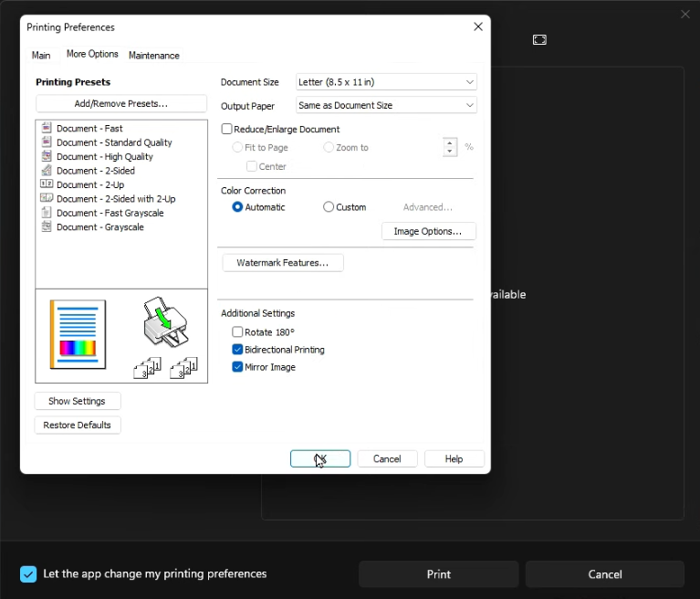Click the 2-Sided with 2-Up preset icon

(47, 198)
